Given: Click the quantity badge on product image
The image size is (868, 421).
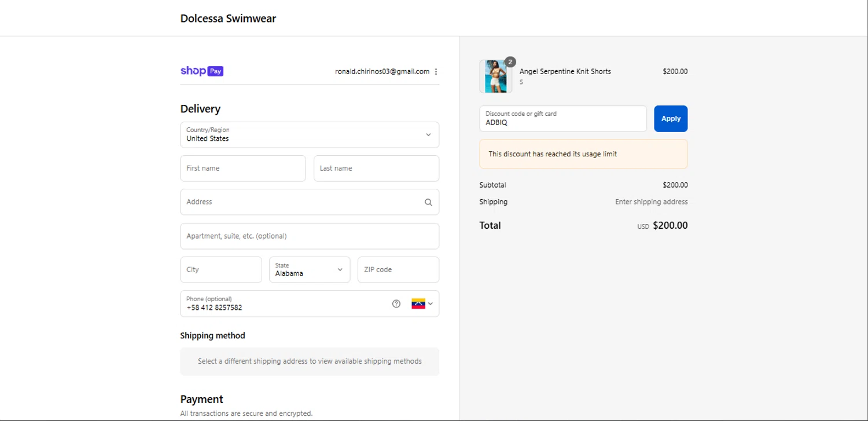Looking at the screenshot, I should point(510,62).
